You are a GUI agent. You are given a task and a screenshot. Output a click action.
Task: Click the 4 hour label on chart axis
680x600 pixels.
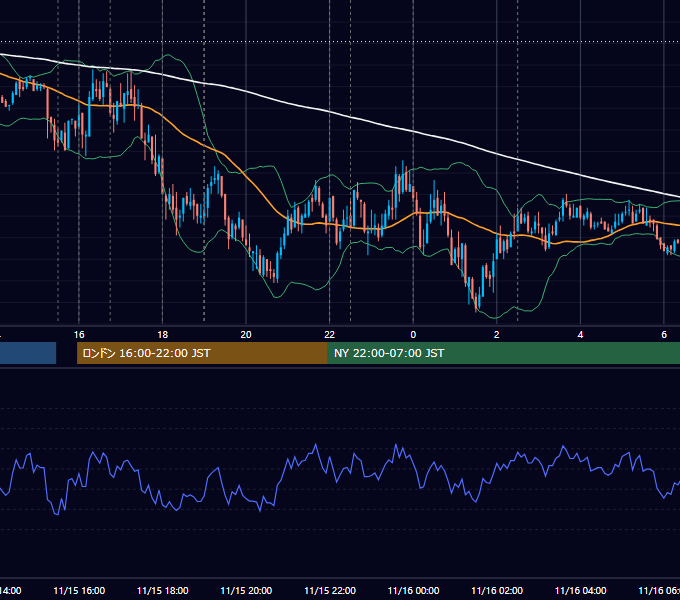click(x=580, y=335)
